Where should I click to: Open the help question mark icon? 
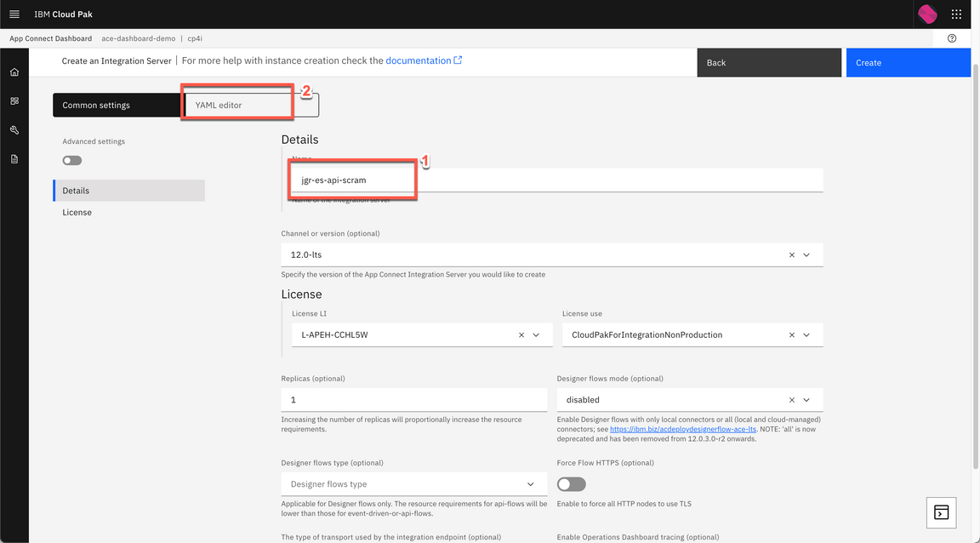[x=952, y=37]
